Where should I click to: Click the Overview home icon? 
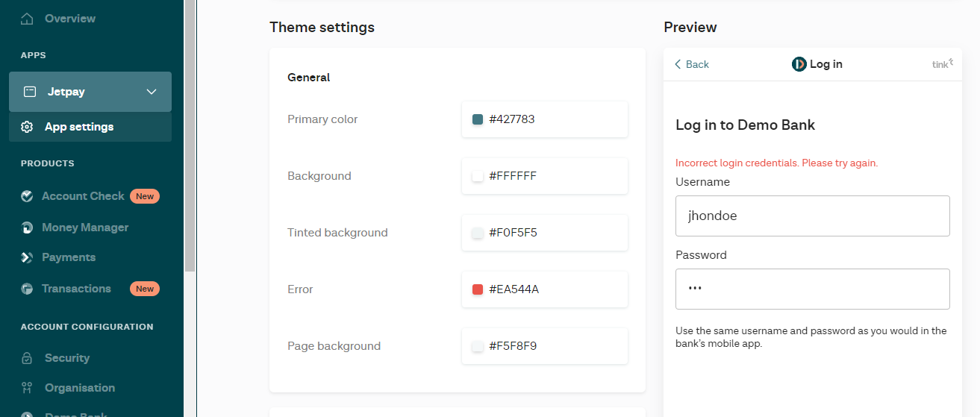tap(28, 19)
